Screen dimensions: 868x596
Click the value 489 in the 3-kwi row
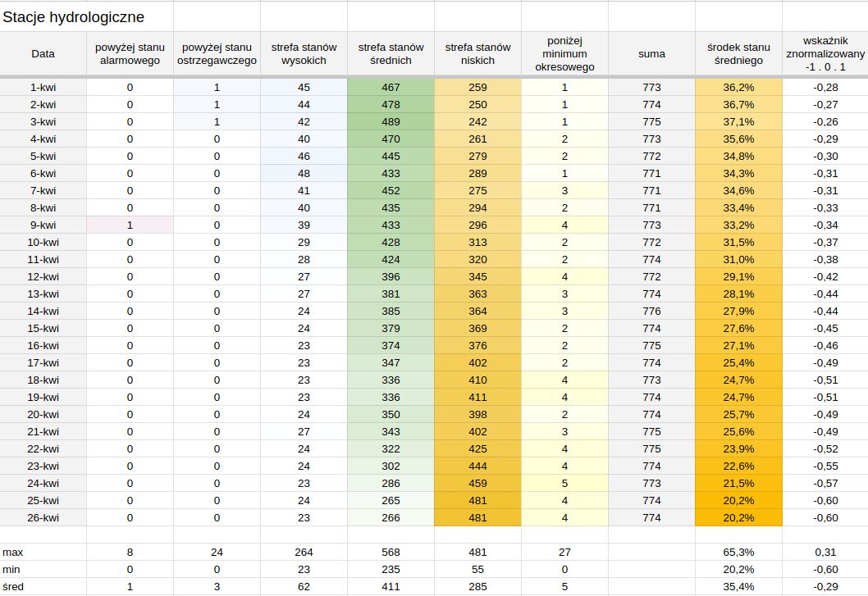391,121
